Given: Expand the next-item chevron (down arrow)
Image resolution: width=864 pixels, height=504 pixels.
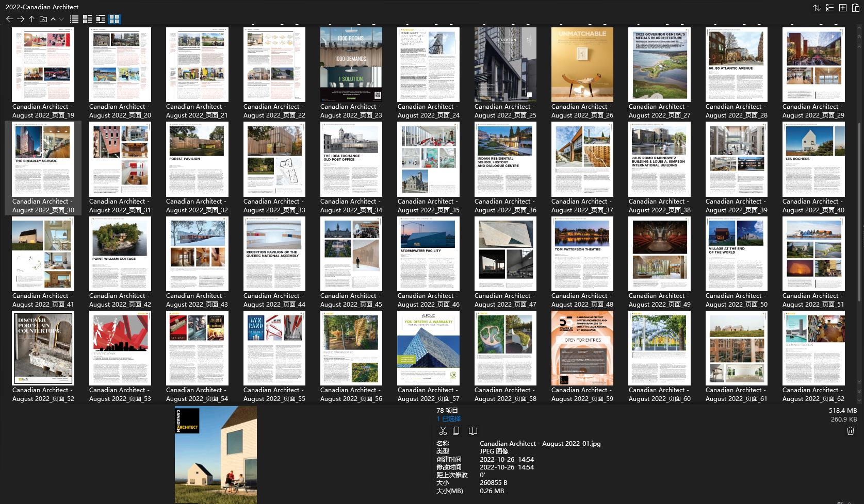Looking at the screenshot, I should coord(61,19).
